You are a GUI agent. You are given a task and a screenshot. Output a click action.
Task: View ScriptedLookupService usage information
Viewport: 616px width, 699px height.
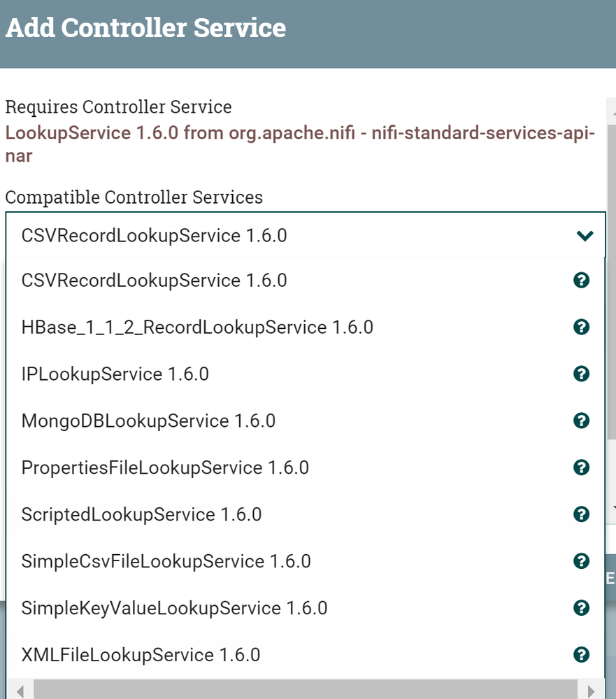[581, 514]
